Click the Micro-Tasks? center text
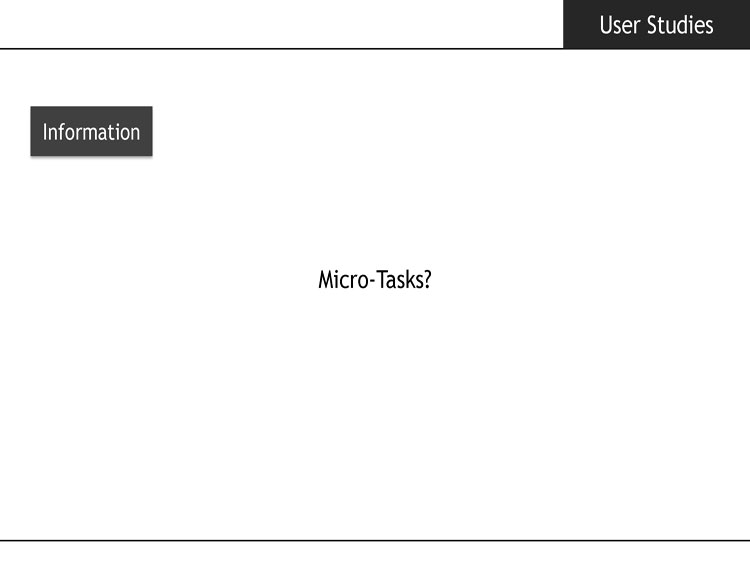Screen dimensions: 750x563 click(x=375, y=279)
